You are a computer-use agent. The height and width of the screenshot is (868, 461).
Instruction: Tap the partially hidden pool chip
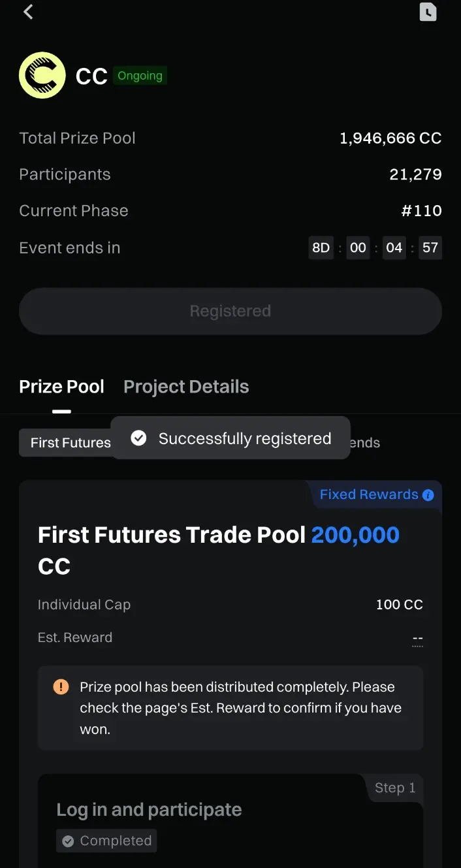click(x=364, y=443)
